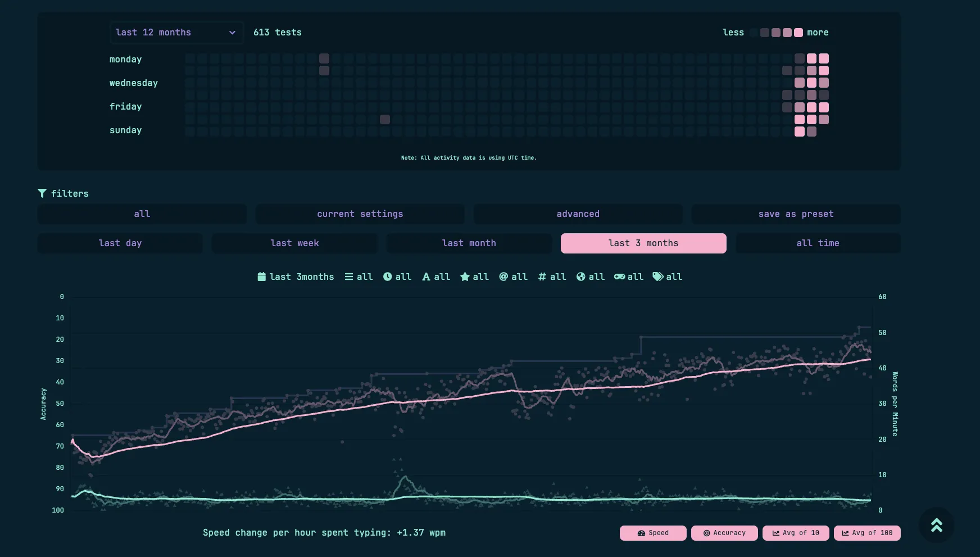Toggle the Avg of 10 line
This screenshot has width=980, height=557.
click(x=795, y=533)
